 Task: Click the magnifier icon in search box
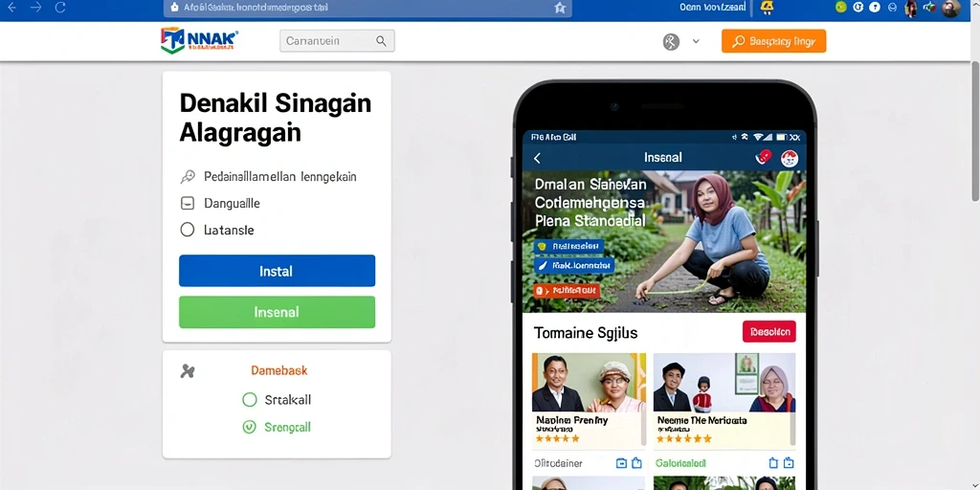click(x=381, y=41)
